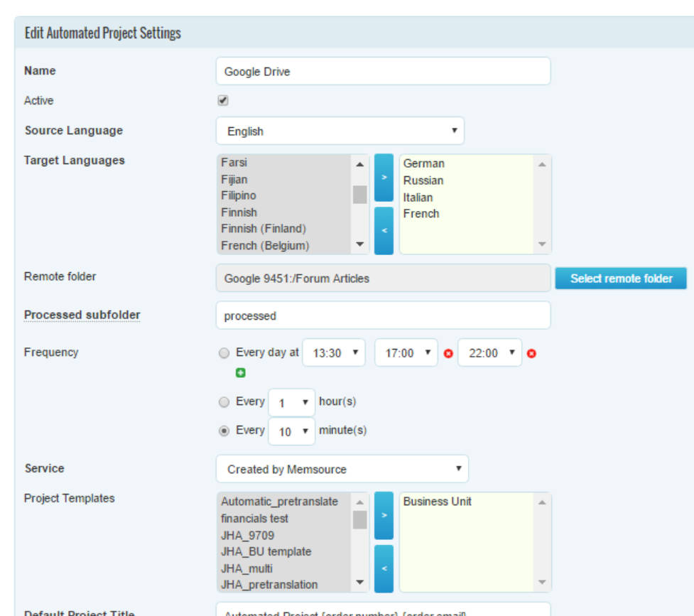Open the 13:30 time dropdown
This screenshot has height=616, width=694.
334,353
